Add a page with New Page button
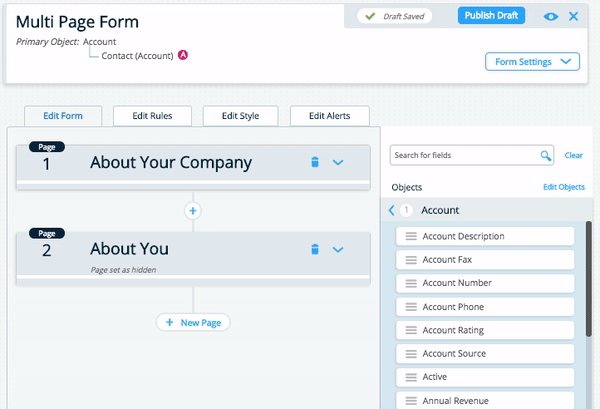The width and height of the screenshot is (600, 409). pyautogui.click(x=194, y=322)
